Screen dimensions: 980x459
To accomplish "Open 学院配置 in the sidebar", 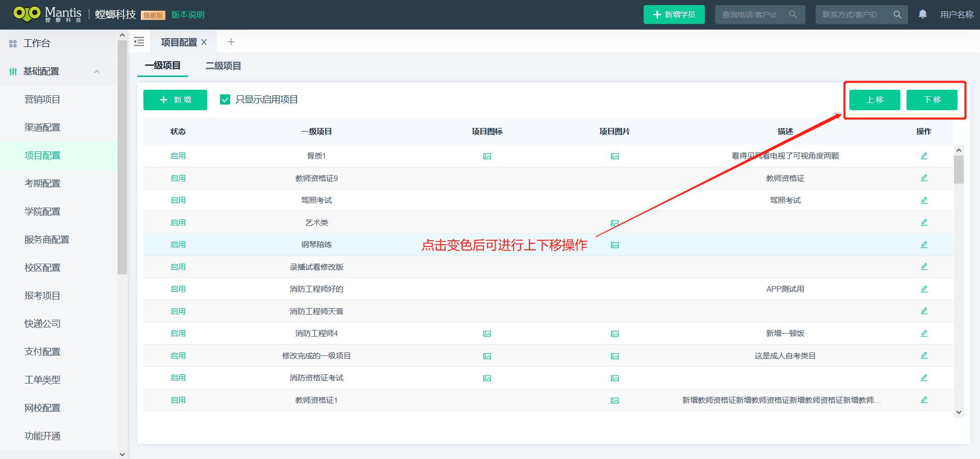I will click(42, 212).
